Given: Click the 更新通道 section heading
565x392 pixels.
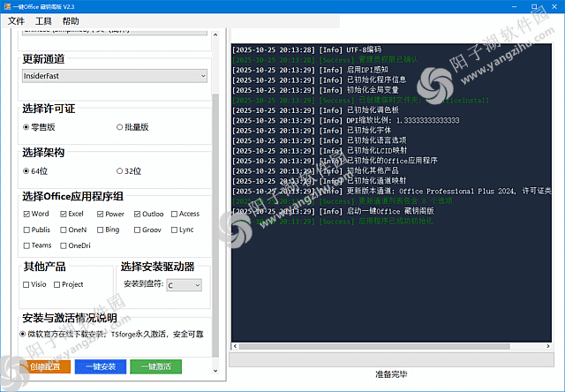Looking at the screenshot, I should [x=43, y=59].
